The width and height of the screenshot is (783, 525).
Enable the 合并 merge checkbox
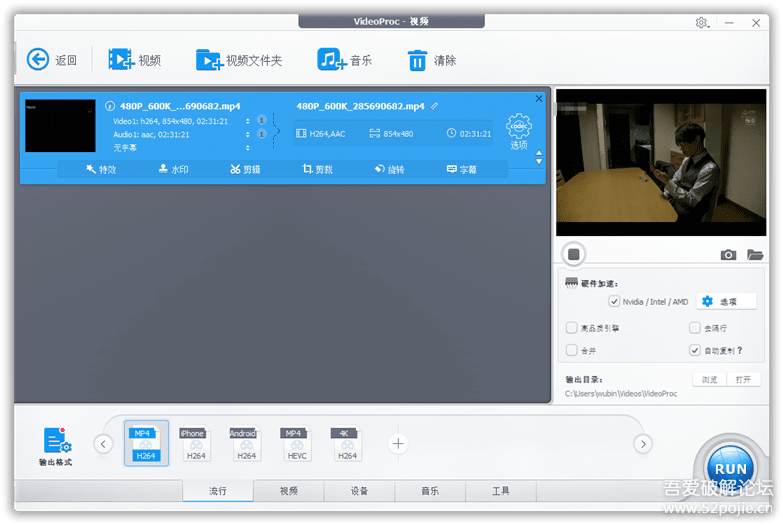click(x=572, y=351)
